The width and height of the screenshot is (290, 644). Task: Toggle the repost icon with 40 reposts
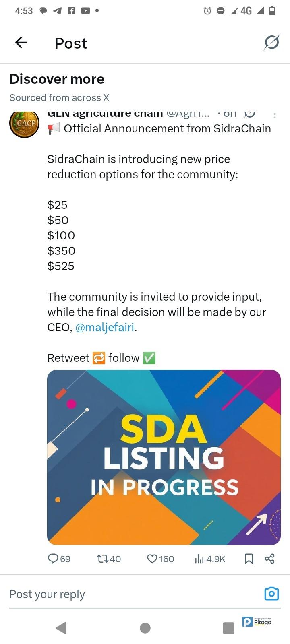click(x=103, y=558)
